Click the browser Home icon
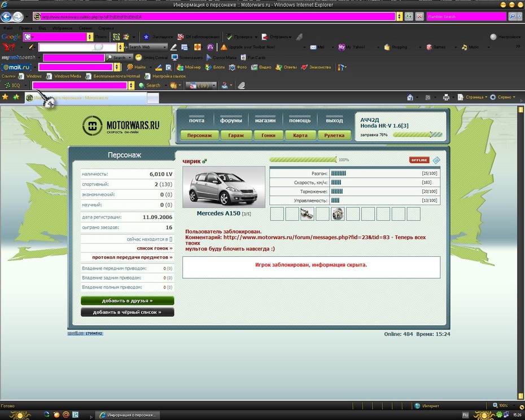 [410, 97]
